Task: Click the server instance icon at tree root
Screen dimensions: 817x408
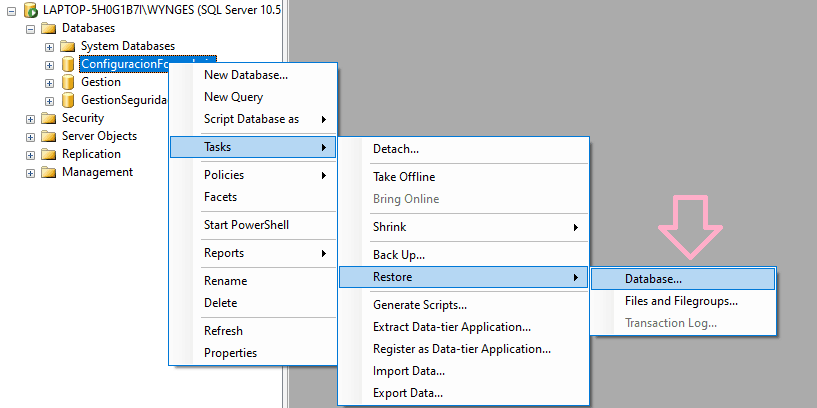Action: [x=30, y=10]
